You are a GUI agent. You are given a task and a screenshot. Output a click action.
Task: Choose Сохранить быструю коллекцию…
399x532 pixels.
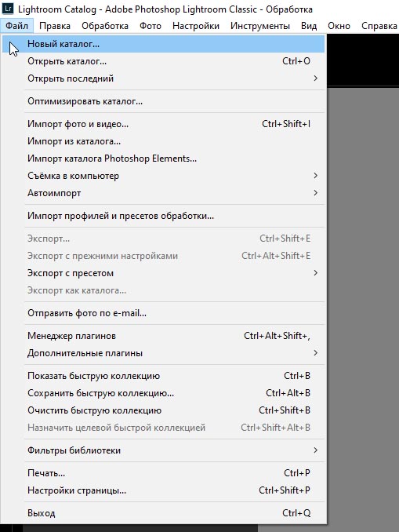(x=163, y=393)
